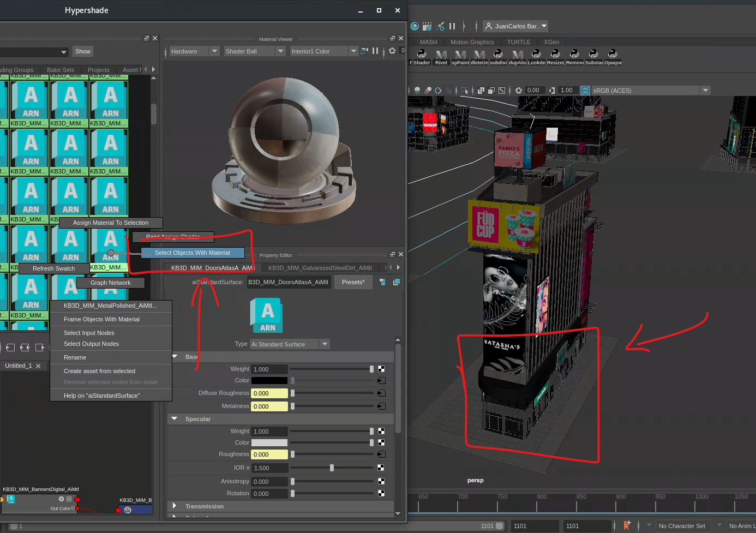Click Material Viewer exposure aperture icon
The height and width of the screenshot is (533, 756).
tap(392, 51)
